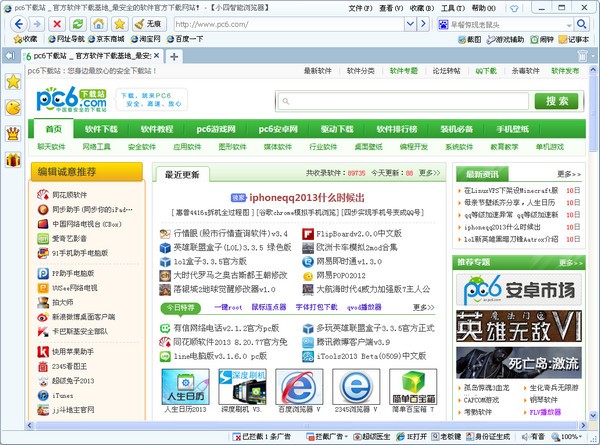
Task: Expand the address bar URL history dropdown
Action: click(410, 24)
